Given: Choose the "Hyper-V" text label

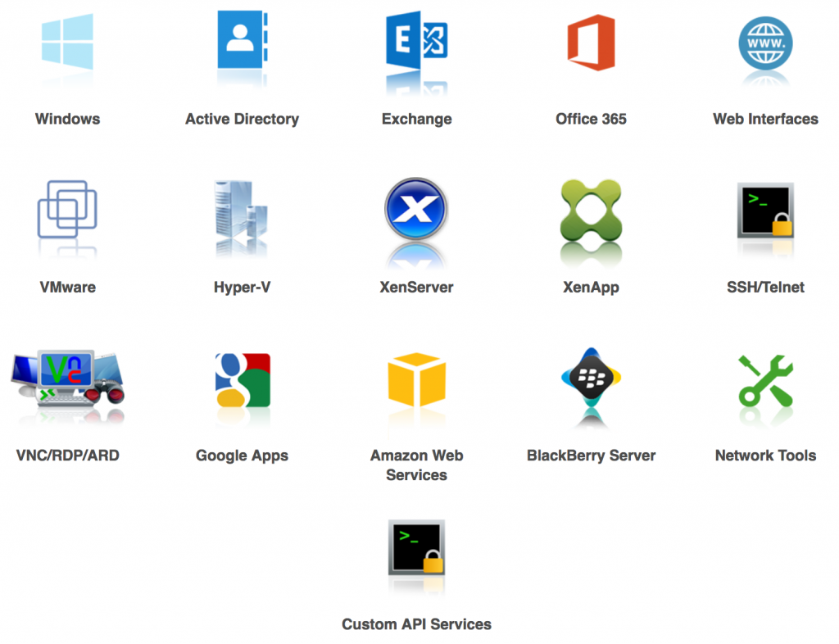Looking at the screenshot, I should (242, 288).
